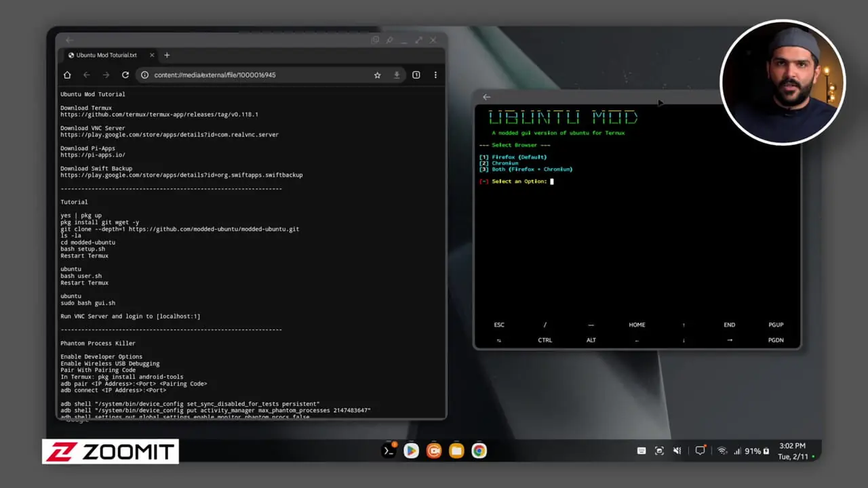Click the pin icon in Chrome window header
Viewport: 868px width, 488px height.
pos(389,40)
